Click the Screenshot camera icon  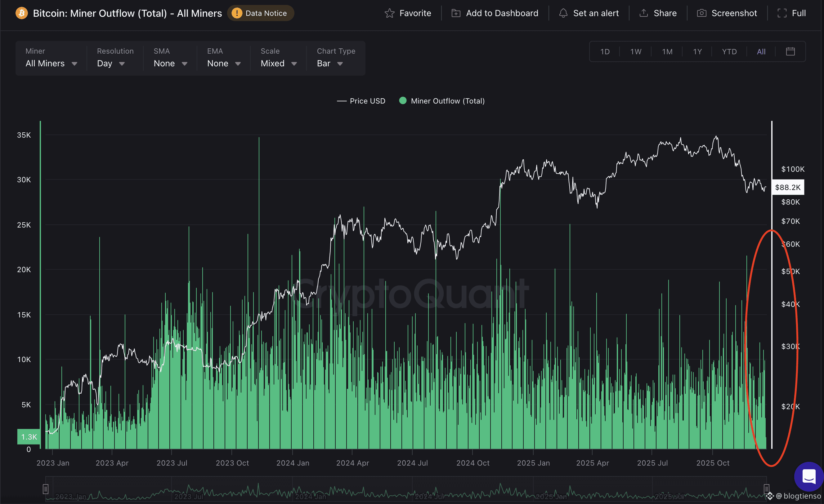tap(701, 13)
